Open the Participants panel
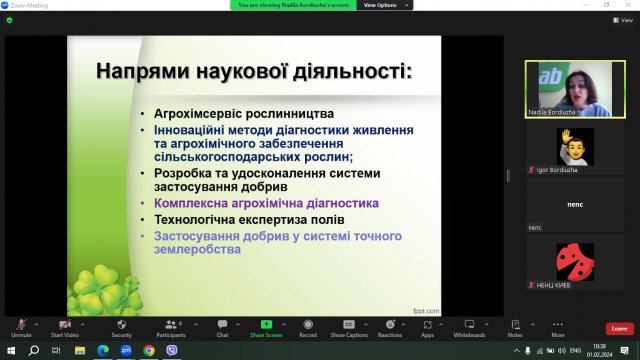The width and height of the screenshot is (640, 360). (171, 329)
